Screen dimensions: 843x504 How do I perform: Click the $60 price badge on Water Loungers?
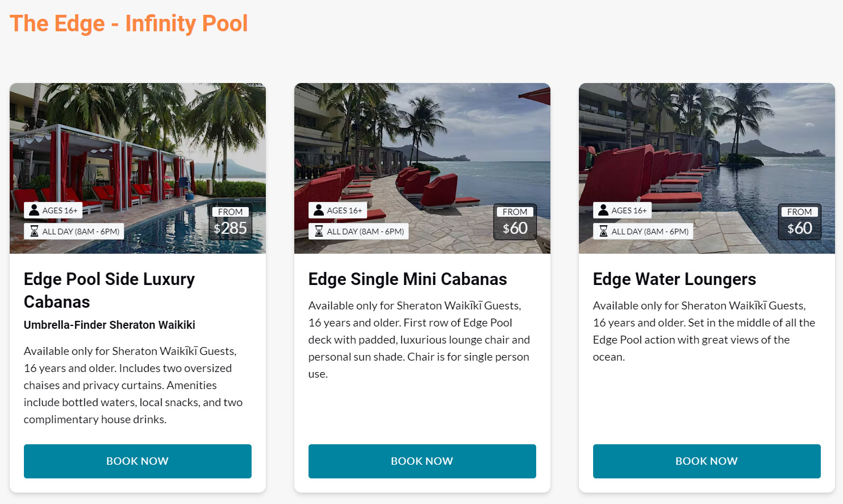coord(799,222)
